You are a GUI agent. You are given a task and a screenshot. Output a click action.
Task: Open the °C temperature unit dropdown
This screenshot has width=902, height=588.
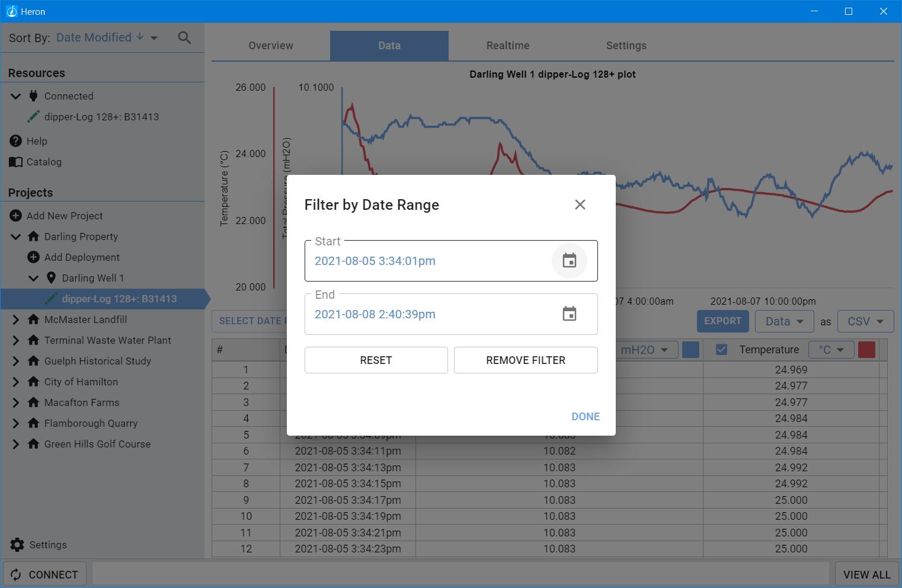pos(831,350)
